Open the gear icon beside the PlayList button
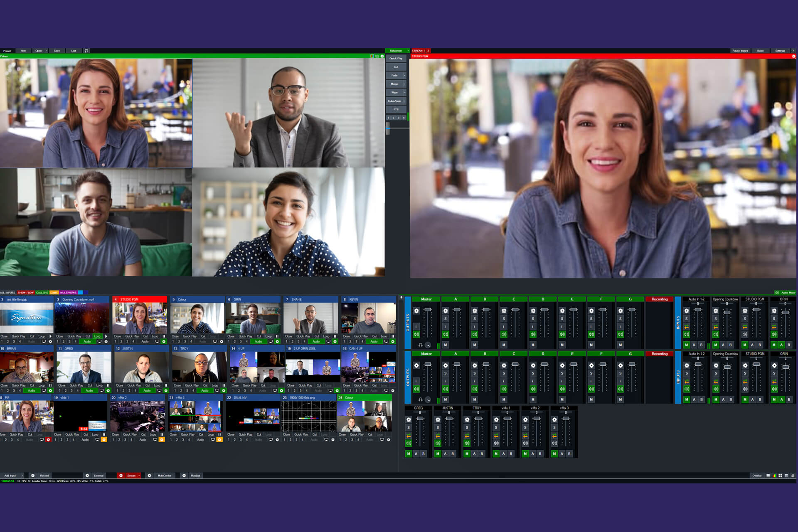Viewport: 798px width, 532px height. (x=184, y=475)
